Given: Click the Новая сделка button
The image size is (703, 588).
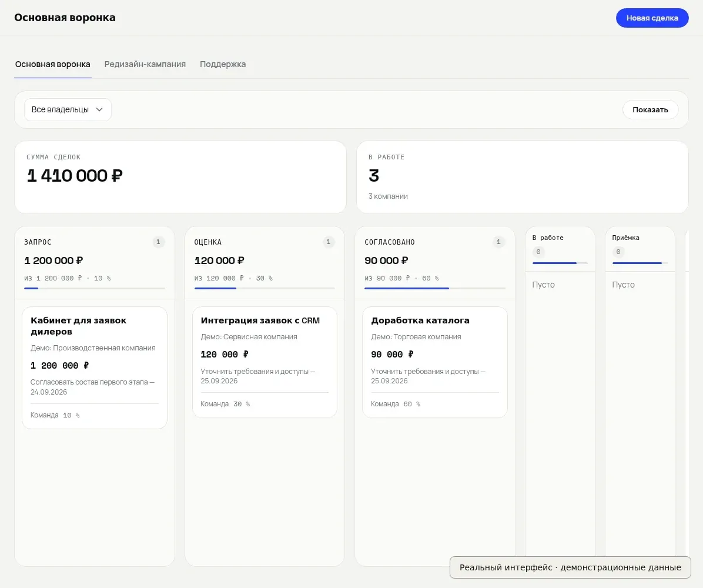Looking at the screenshot, I should pyautogui.click(x=652, y=18).
